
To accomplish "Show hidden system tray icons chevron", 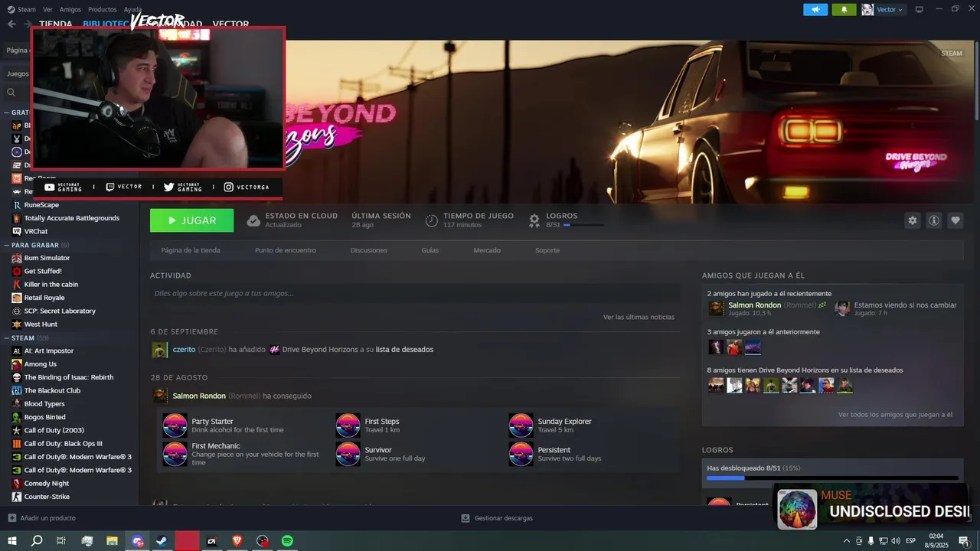I will (846, 541).
